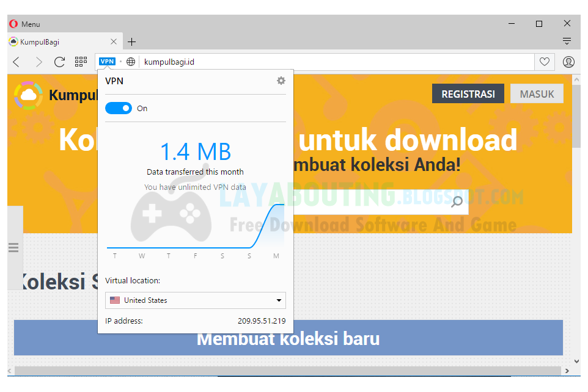588x392 pixels.
Task: Turn off the VPN toggle switch
Action: tap(119, 108)
